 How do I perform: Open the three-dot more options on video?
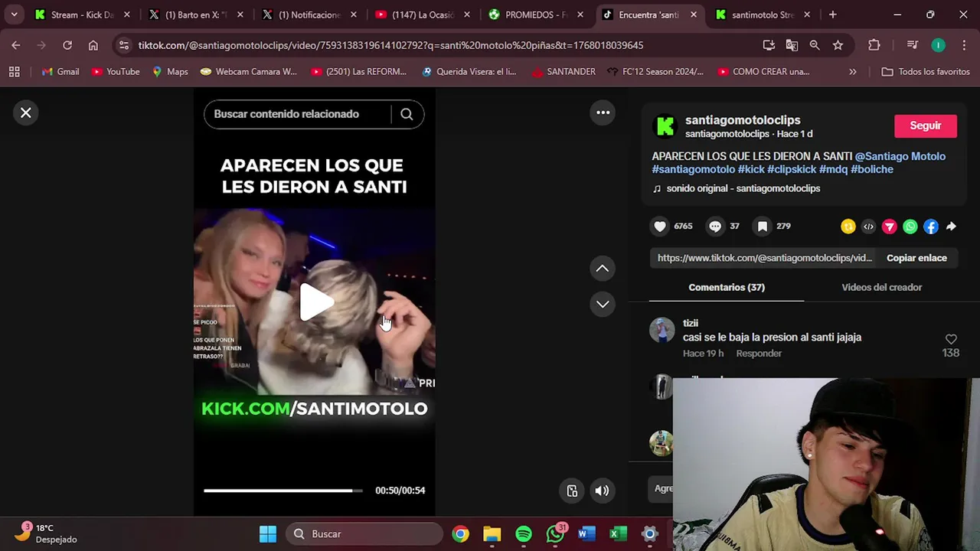(x=603, y=113)
